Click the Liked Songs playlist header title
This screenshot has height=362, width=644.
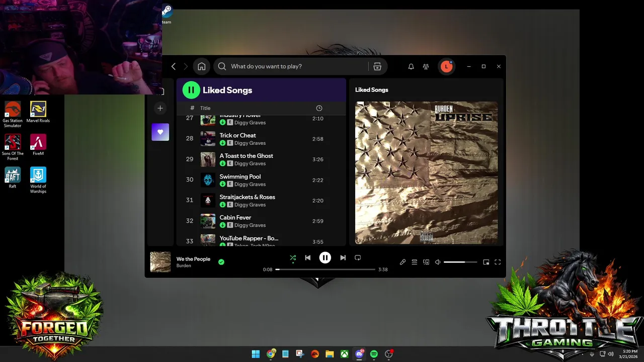(x=227, y=90)
